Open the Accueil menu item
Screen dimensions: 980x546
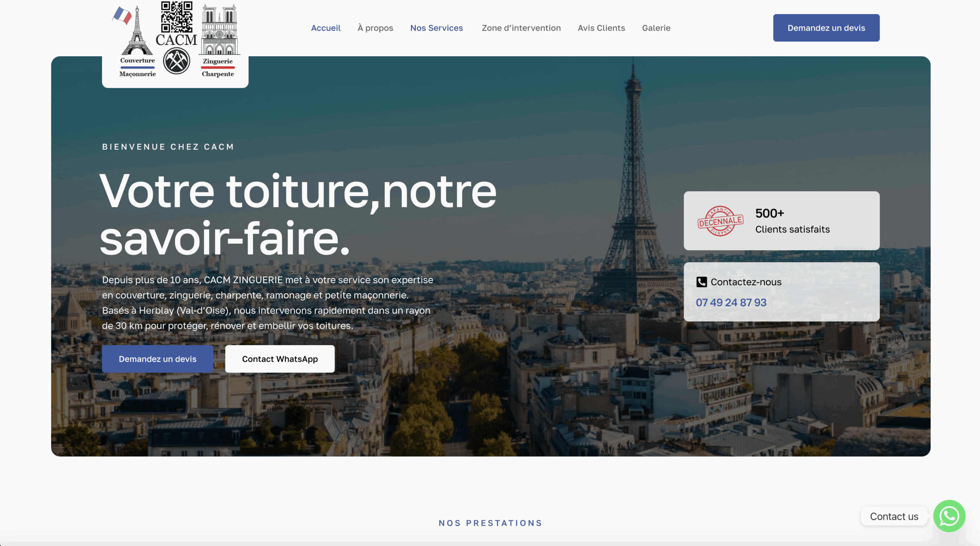(326, 28)
